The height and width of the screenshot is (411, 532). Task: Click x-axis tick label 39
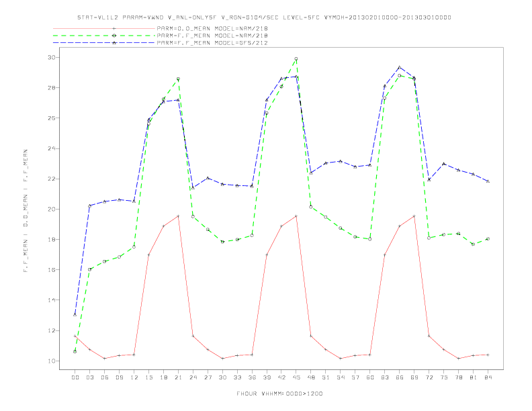[x=267, y=377]
